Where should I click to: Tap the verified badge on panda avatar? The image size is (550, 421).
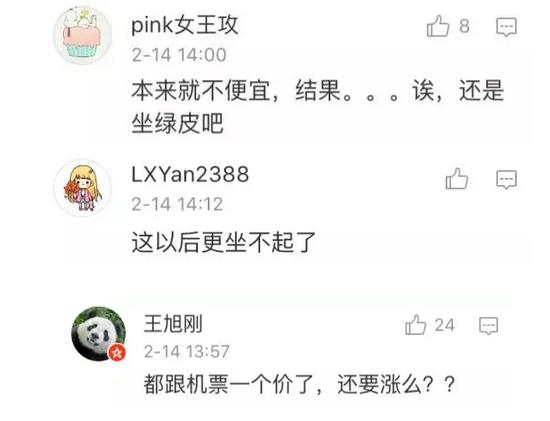(x=117, y=352)
